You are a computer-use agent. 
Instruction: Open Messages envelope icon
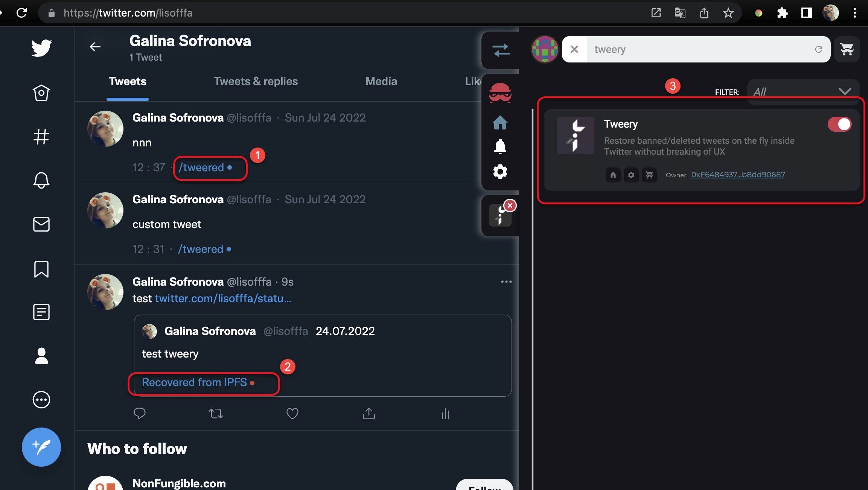(x=41, y=224)
